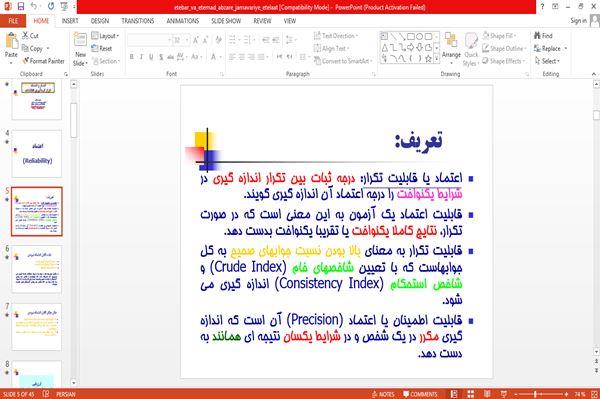
Task: Click the Save icon in quick access toolbar
Action: [x=20, y=6]
